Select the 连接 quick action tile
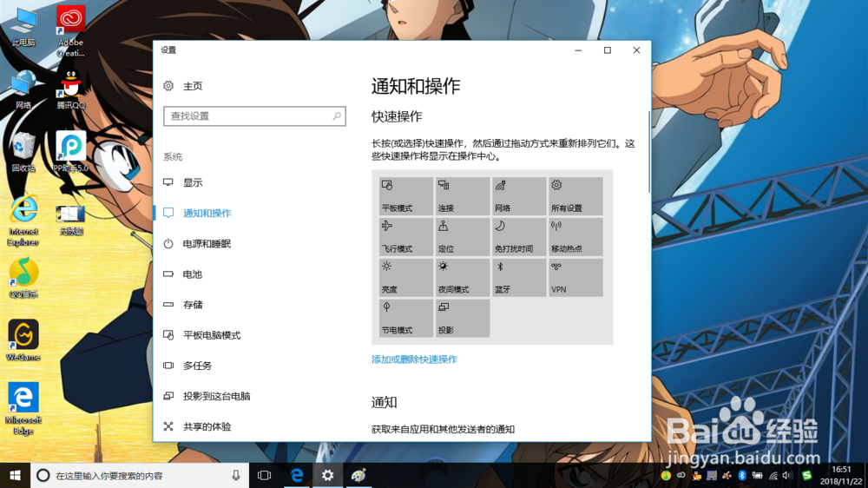Image resolution: width=868 pixels, height=488 pixels. pos(463,196)
